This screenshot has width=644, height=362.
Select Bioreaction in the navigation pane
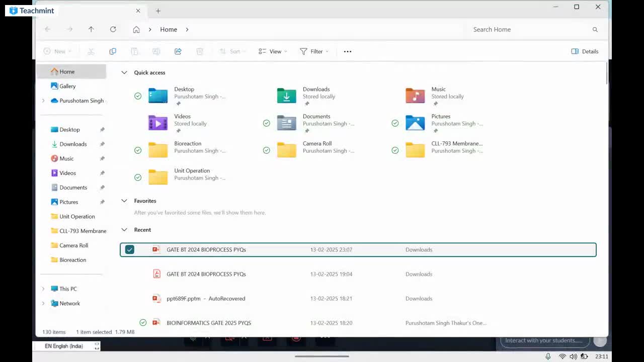point(71,260)
